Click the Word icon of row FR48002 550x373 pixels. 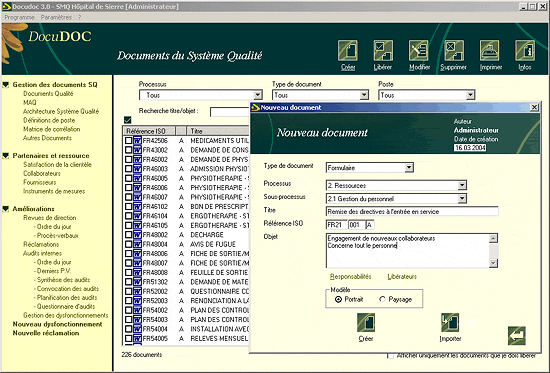(x=137, y=235)
